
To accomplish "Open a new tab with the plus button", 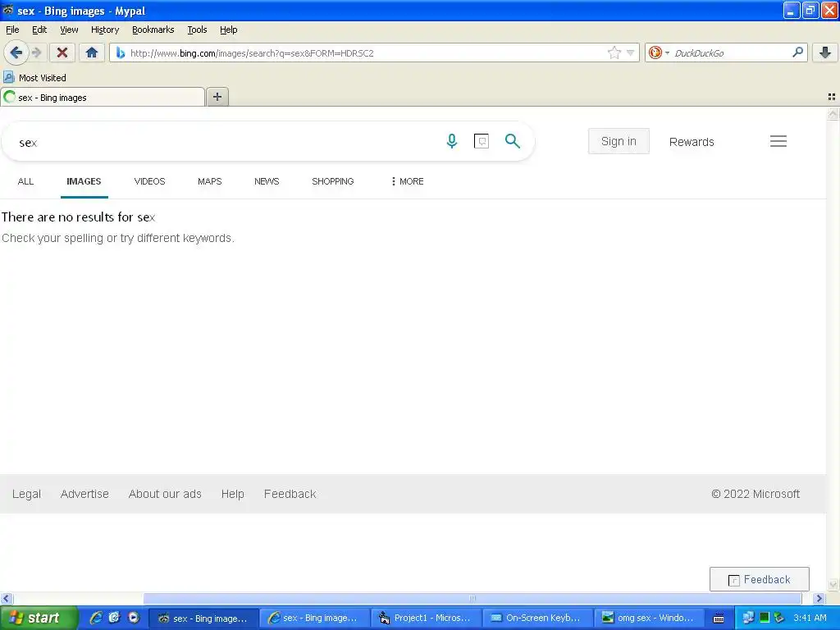I will [x=217, y=97].
